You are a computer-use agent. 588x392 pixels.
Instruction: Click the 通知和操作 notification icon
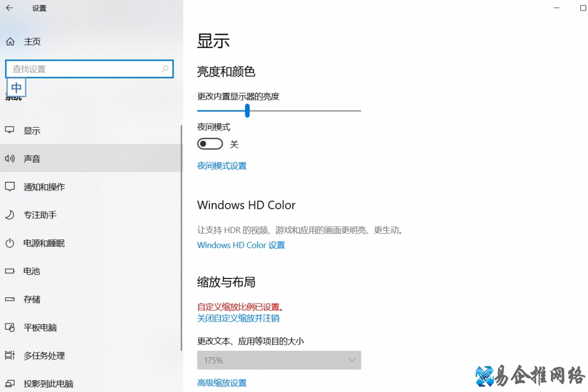[9, 187]
